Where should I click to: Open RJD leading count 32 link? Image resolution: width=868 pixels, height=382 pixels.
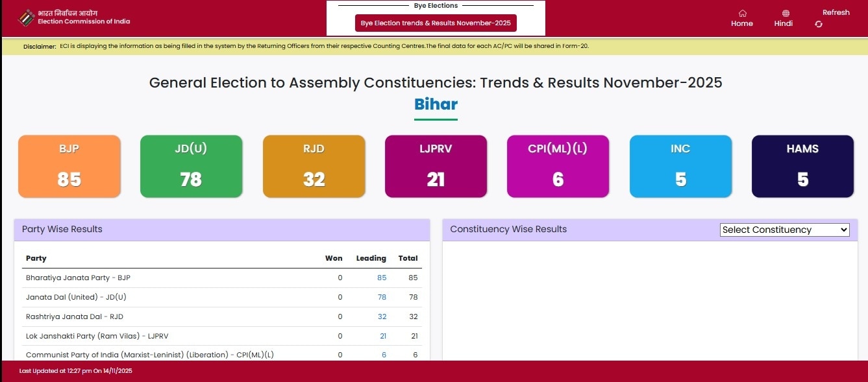tap(382, 316)
